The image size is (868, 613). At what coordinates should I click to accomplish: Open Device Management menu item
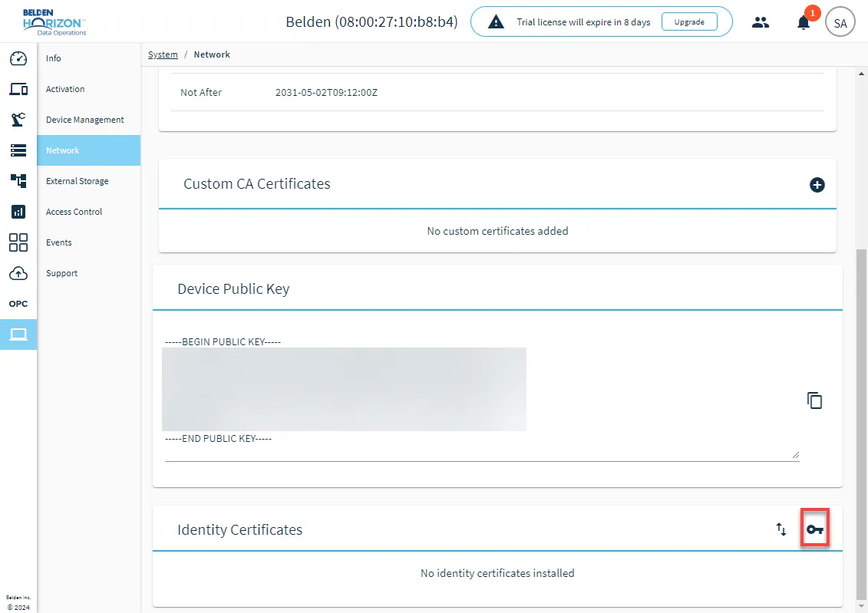pyautogui.click(x=88, y=120)
